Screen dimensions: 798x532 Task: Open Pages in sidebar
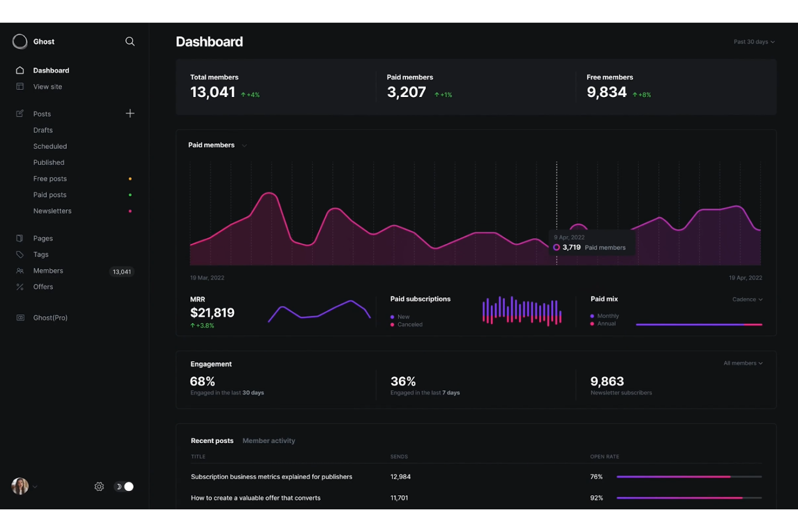[43, 238]
